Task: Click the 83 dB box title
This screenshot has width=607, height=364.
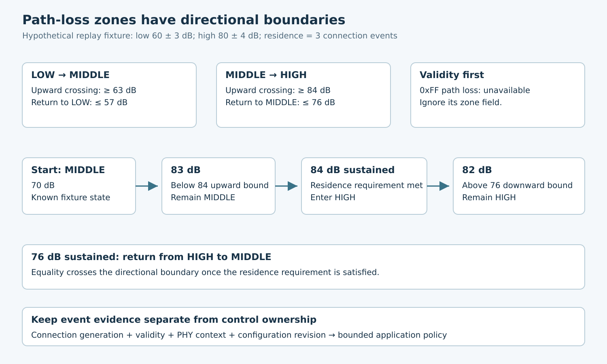Action: [x=186, y=170]
